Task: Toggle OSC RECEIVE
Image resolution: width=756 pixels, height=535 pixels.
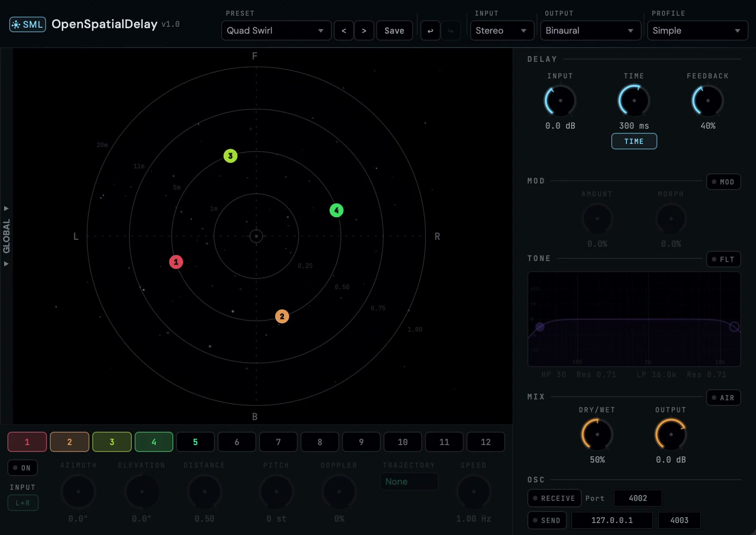Action: tap(554, 498)
